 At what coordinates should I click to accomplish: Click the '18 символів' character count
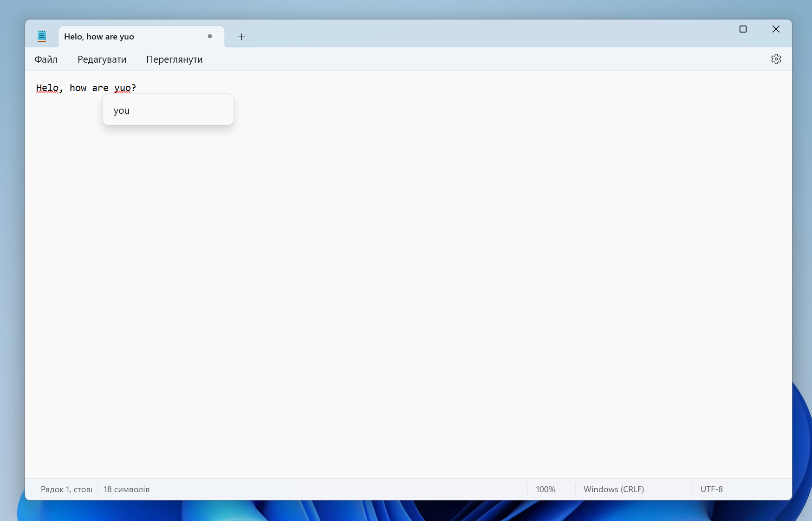coord(127,489)
